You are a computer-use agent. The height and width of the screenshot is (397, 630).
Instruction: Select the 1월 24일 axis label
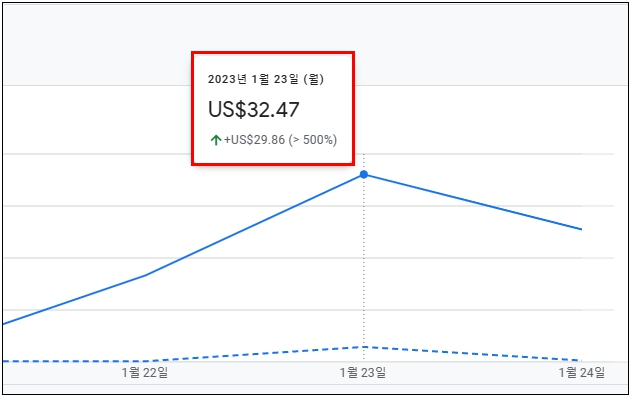point(581,373)
